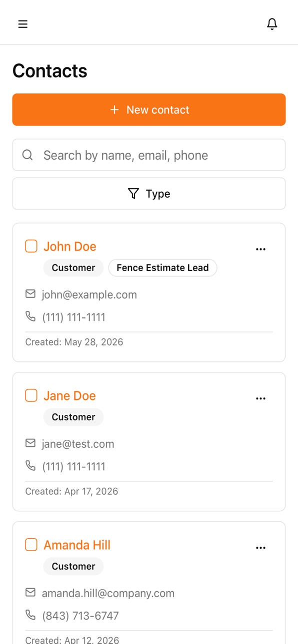Open the Amanda Hill contact link
The image size is (298, 644).
pos(77,545)
